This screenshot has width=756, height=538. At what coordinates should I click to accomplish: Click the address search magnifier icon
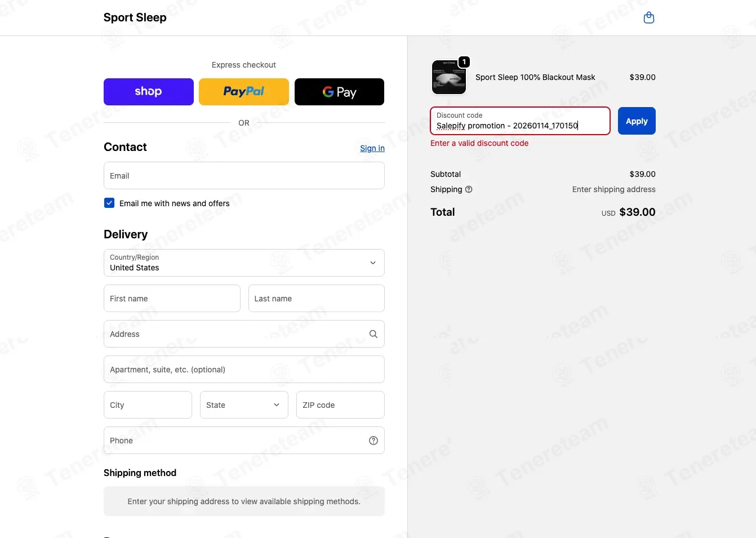[373, 334]
